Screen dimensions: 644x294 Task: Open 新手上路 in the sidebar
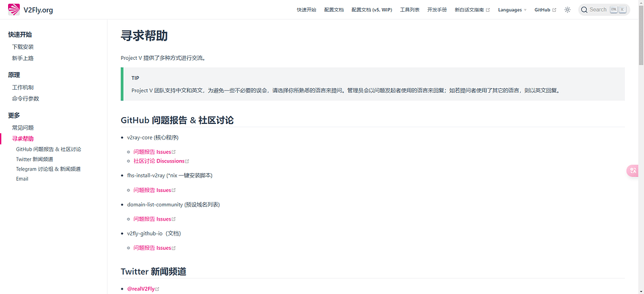(22, 58)
